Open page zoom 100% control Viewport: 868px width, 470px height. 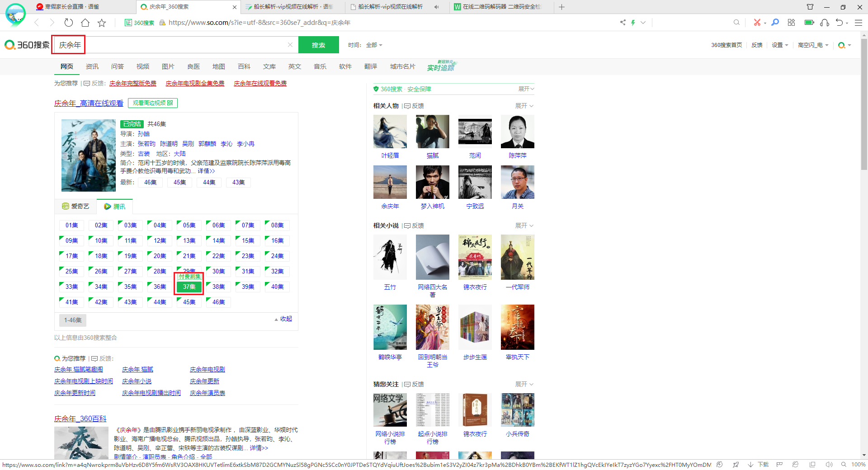pyautogui.click(x=854, y=465)
